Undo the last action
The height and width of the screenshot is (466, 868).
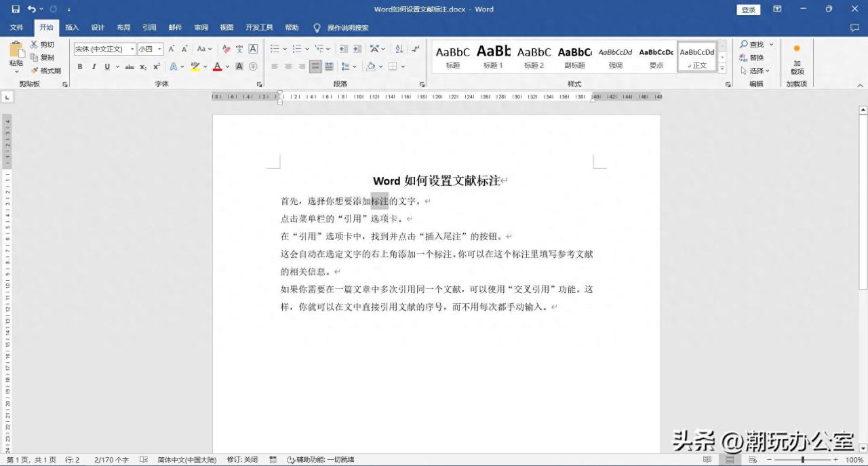click(x=31, y=9)
